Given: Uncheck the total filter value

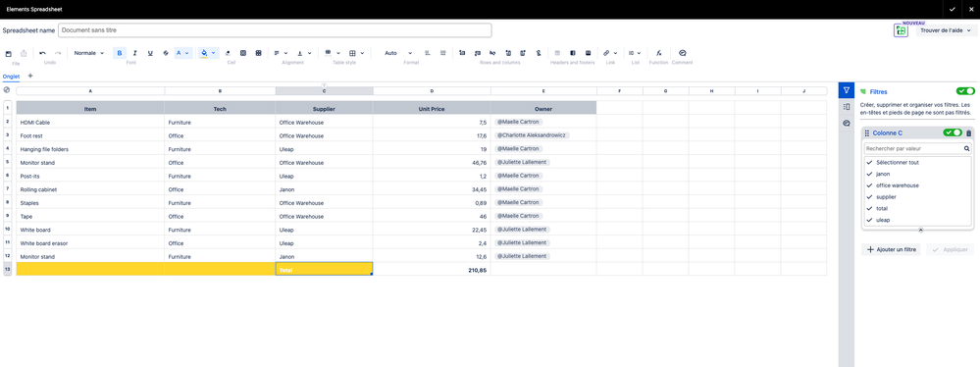Looking at the screenshot, I should click(869, 208).
